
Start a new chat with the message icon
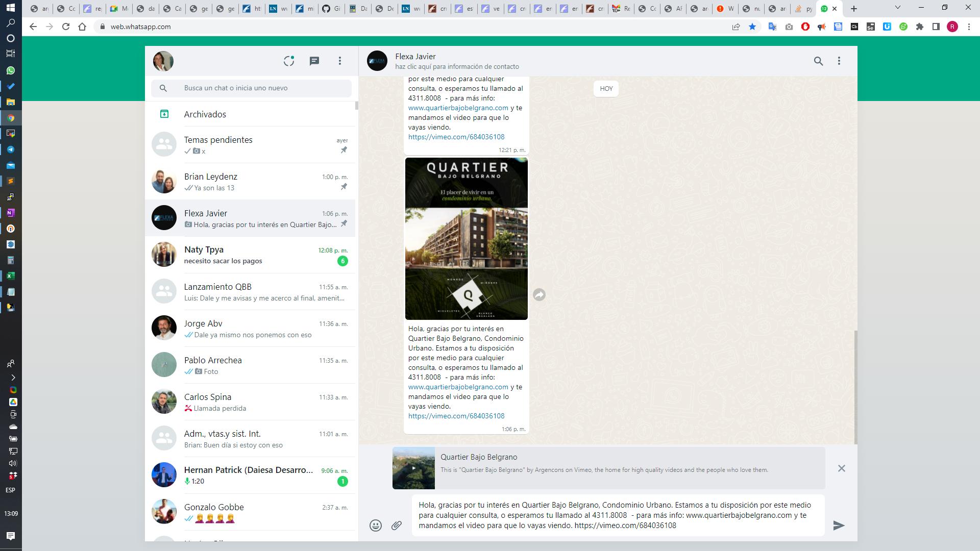[314, 61]
